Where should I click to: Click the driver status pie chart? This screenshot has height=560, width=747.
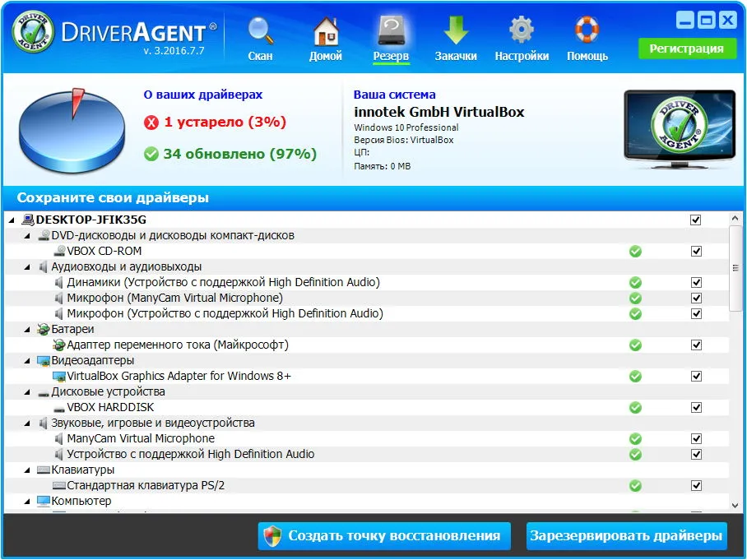click(72, 130)
